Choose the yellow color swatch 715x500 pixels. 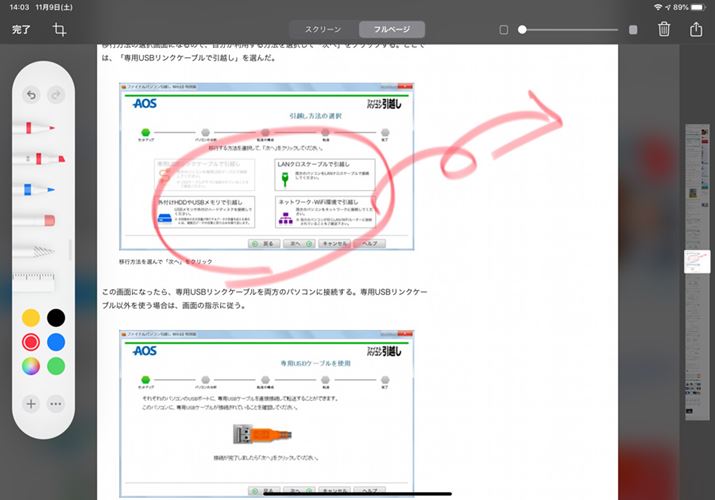31,318
